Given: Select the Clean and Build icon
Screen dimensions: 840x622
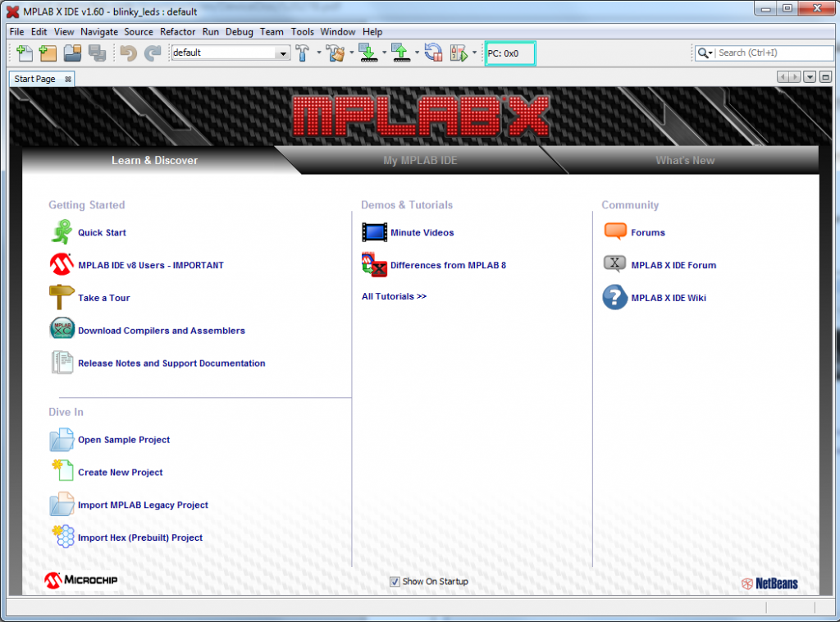Looking at the screenshot, I should point(336,52).
